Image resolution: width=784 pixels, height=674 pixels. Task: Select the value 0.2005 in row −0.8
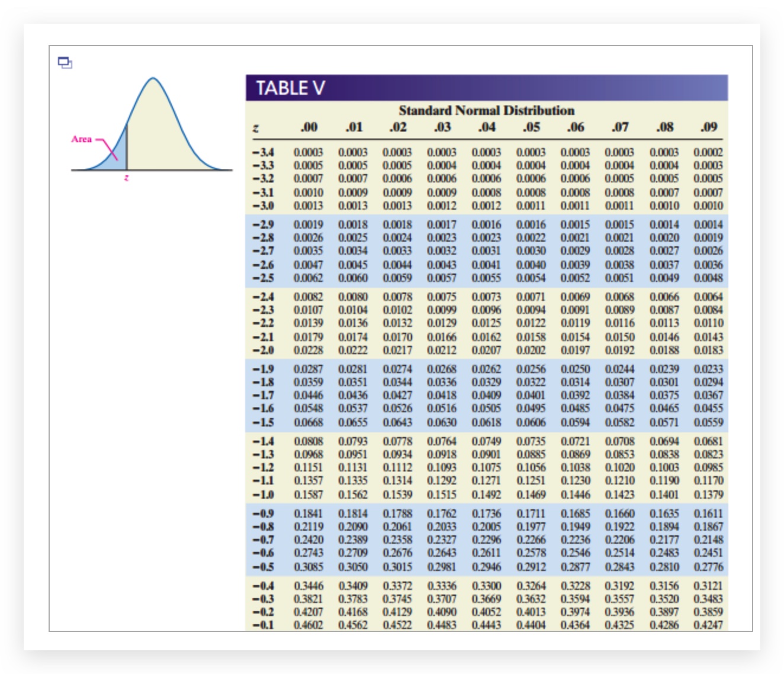[x=486, y=527]
